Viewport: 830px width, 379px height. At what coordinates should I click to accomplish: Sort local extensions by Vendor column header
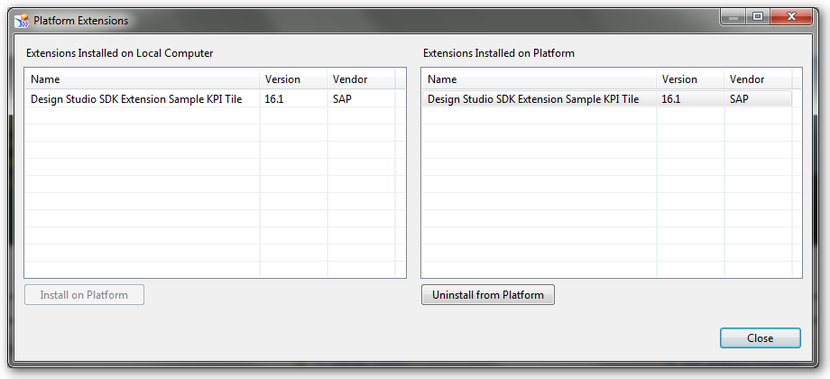(x=362, y=79)
